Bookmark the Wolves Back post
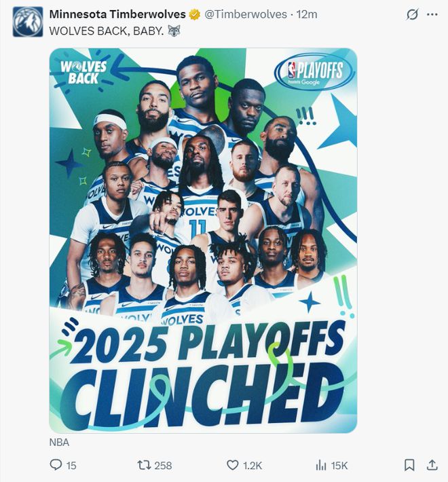The width and height of the screenshot is (448, 482). coord(409,465)
